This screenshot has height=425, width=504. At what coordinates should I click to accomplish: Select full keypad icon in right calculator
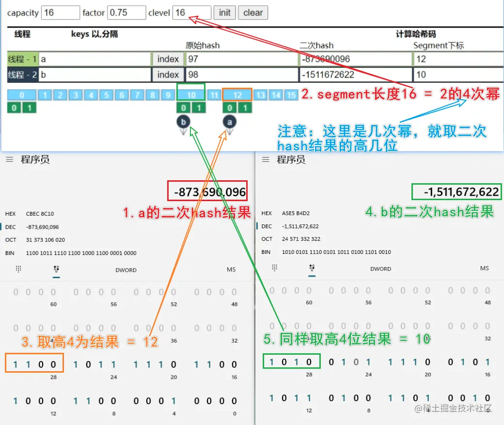click(x=274, y=268)
